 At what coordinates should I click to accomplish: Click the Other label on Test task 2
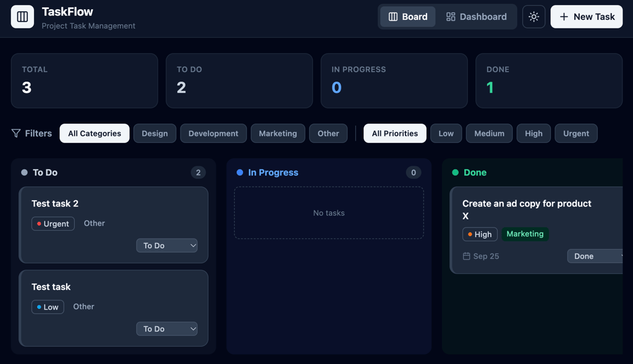tap(94, 223)
